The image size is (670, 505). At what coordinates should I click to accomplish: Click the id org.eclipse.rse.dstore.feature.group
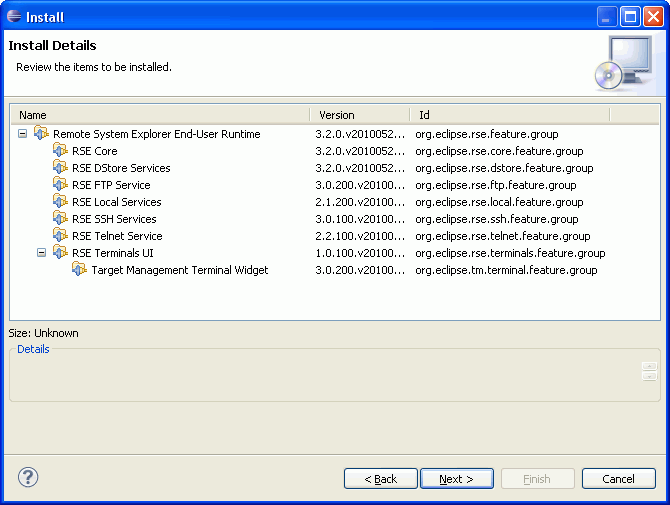(504, 168)
